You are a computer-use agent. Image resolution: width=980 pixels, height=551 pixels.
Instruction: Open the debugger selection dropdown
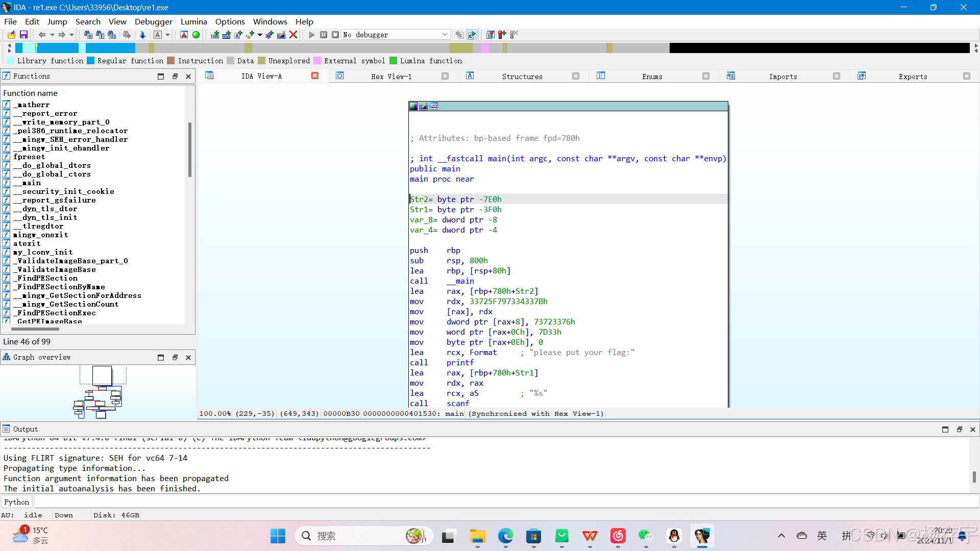445,35
